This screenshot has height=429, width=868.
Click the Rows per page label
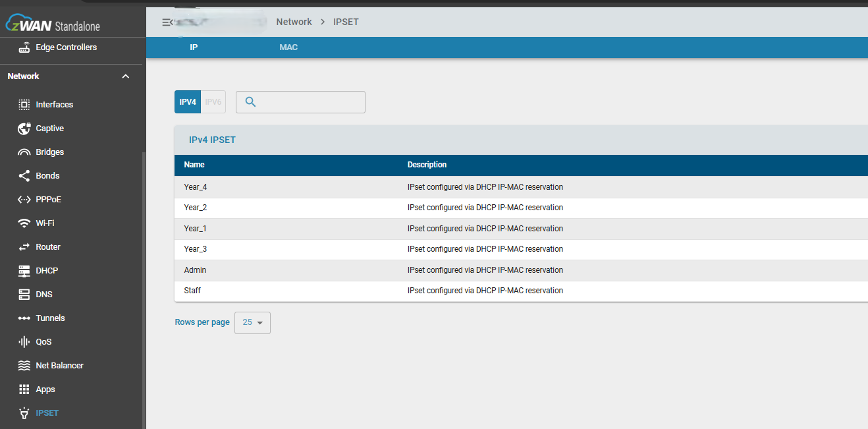202,322
